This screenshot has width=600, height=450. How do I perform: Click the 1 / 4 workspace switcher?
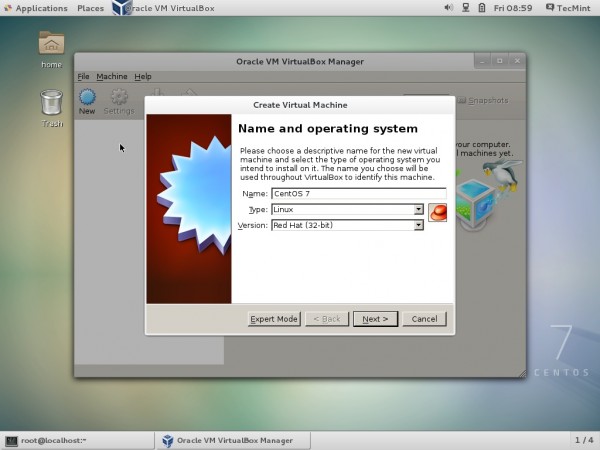pos(584,440)
